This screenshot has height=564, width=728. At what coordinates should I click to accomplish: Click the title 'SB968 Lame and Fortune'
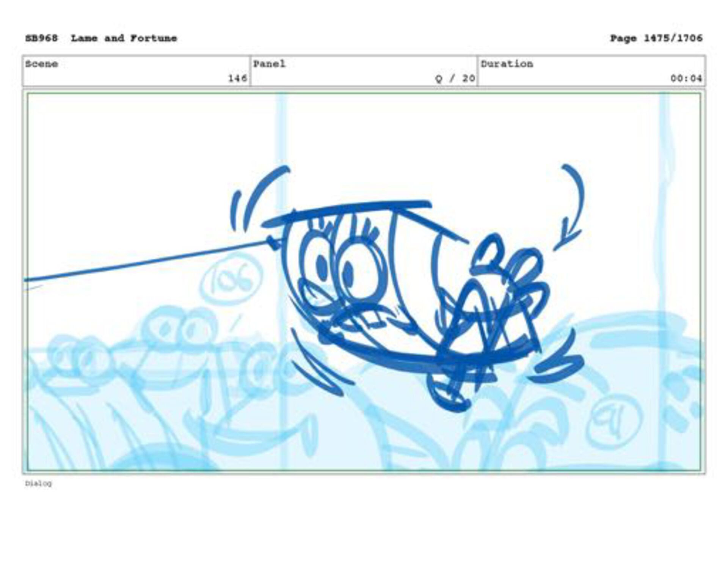pyautogui.click(x=101, y=38)
